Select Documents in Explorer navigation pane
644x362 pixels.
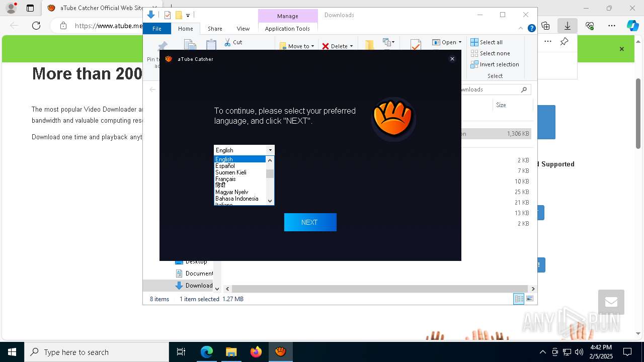coord(194,274)
